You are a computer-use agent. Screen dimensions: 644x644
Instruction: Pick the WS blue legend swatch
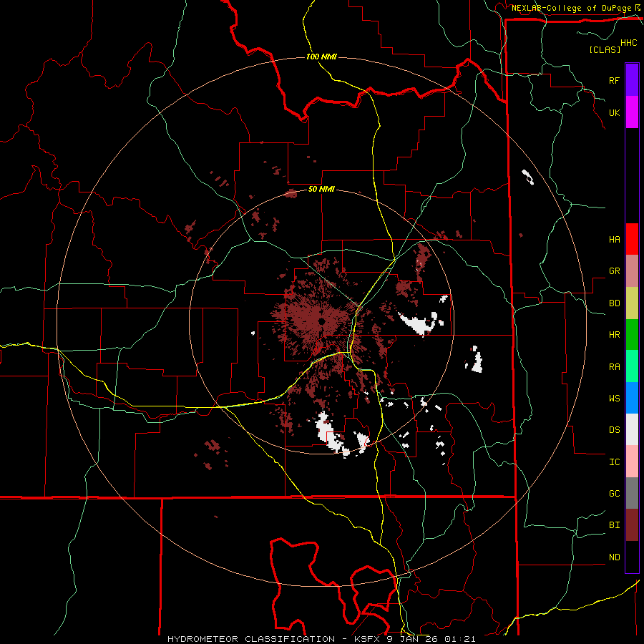click(632, 398)
